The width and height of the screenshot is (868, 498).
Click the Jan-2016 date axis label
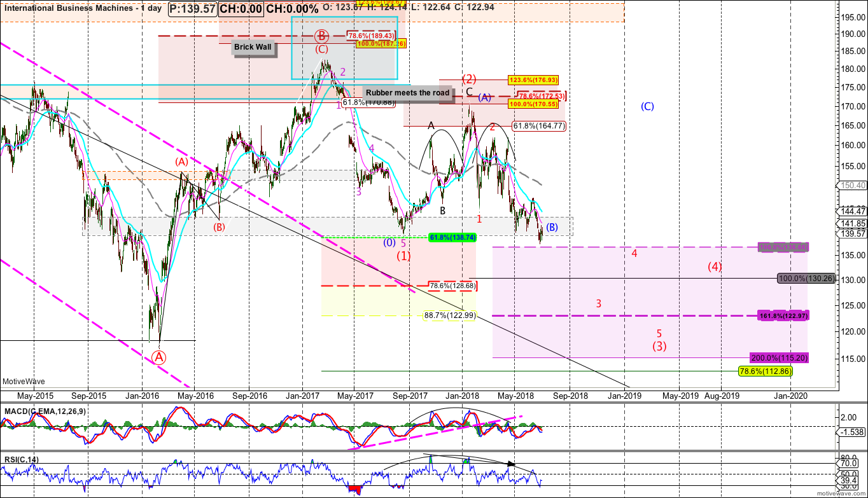143,395
